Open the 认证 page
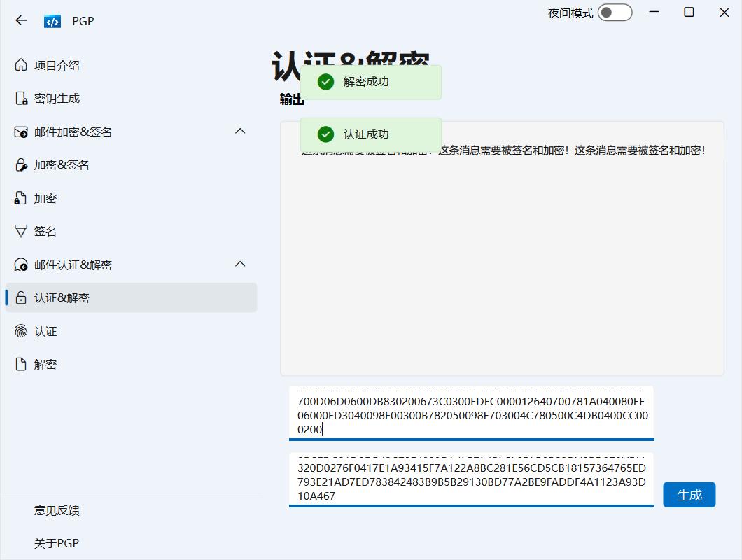742x560 pixels. 131,331
